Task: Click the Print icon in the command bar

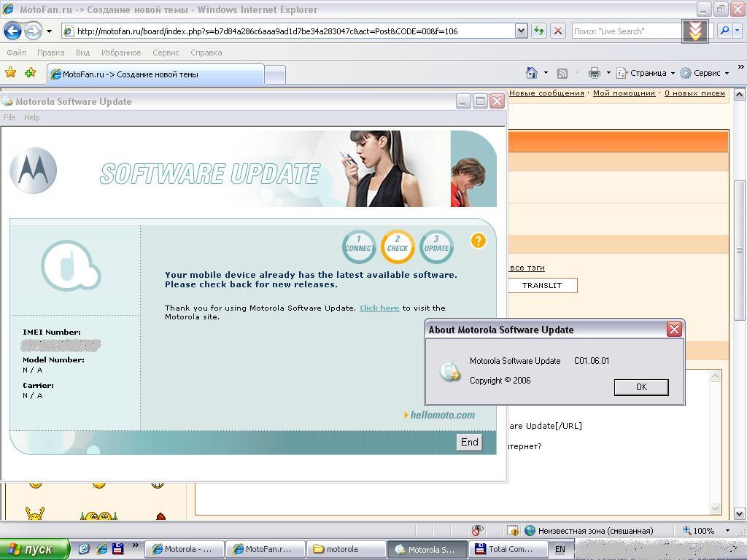Action: point(594,73)
